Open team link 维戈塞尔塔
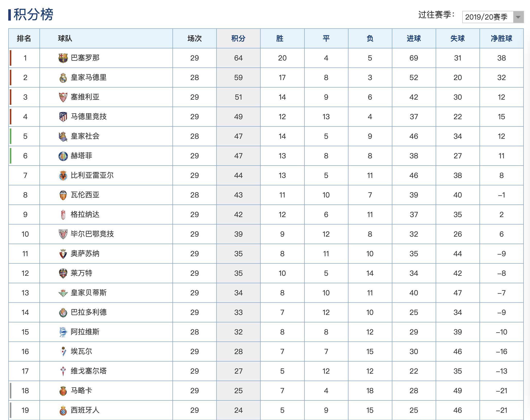This screenshot has width=530, height=420. (x=89, y=371)
